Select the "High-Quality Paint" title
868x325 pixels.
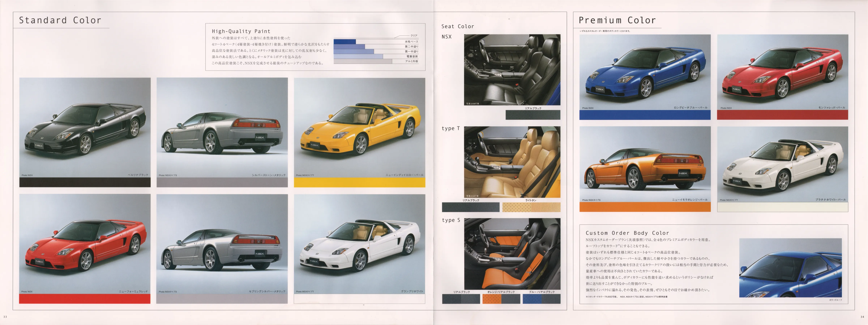point(241,31)
